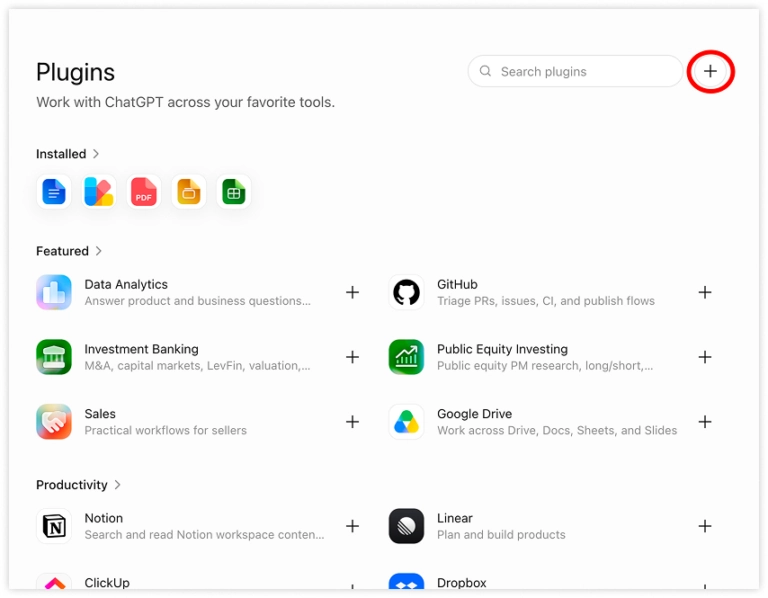Open the Linear plugin title

point(455,518)
